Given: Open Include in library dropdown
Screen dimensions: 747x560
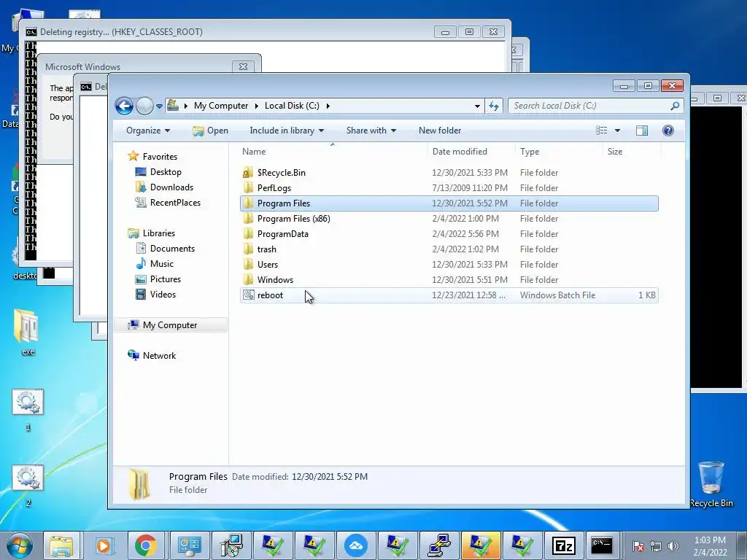Looking at the screenshot, I should coord(286,131).
